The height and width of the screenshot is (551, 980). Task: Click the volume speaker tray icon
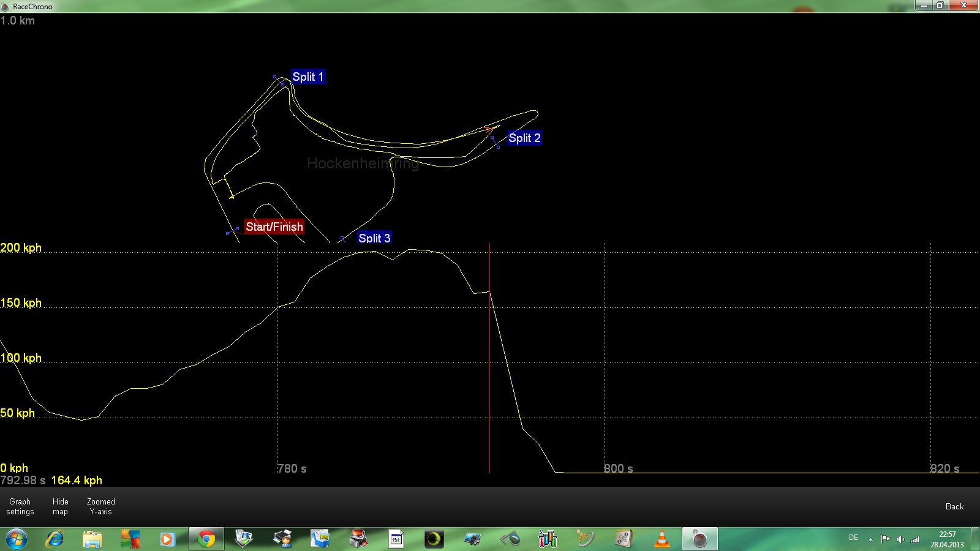[900, 539]
